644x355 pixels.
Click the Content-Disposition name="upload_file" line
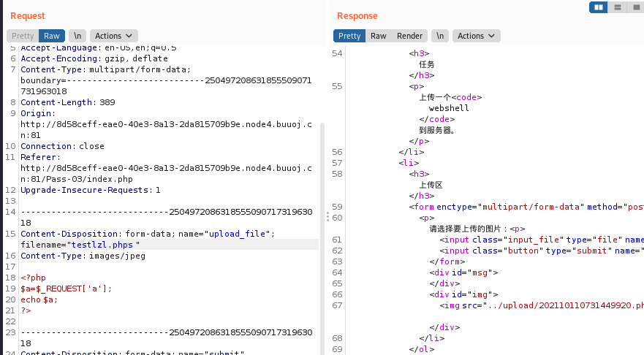click(148, 234)
